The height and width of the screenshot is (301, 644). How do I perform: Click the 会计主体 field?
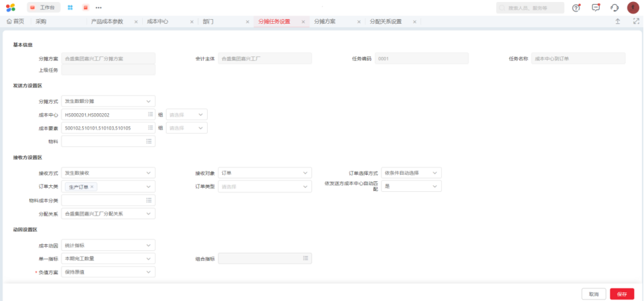(x=265, y=58)
